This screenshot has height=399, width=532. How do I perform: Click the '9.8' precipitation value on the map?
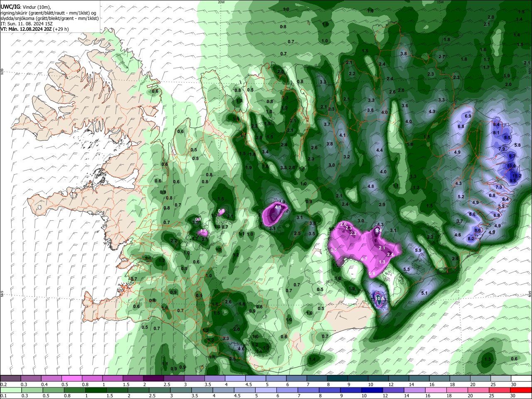[513, 181]
